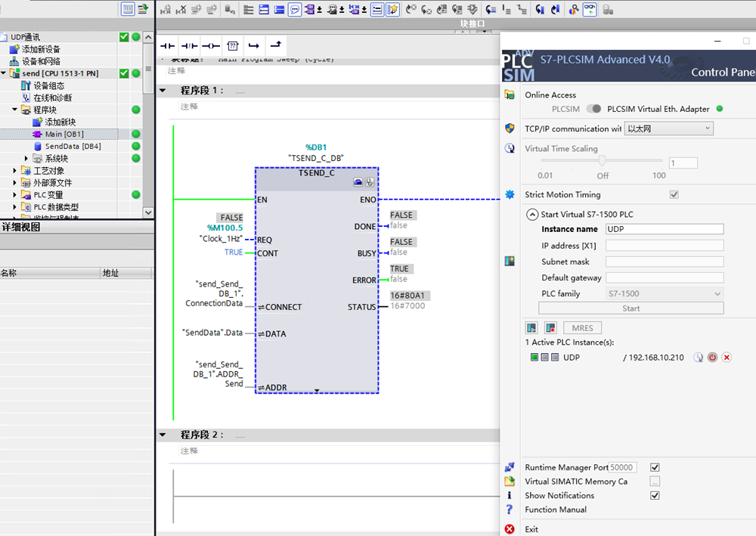This screenshot has width=756, height=536.
Task: Click the 添加新块 add block icon
Action: point(38,122)
